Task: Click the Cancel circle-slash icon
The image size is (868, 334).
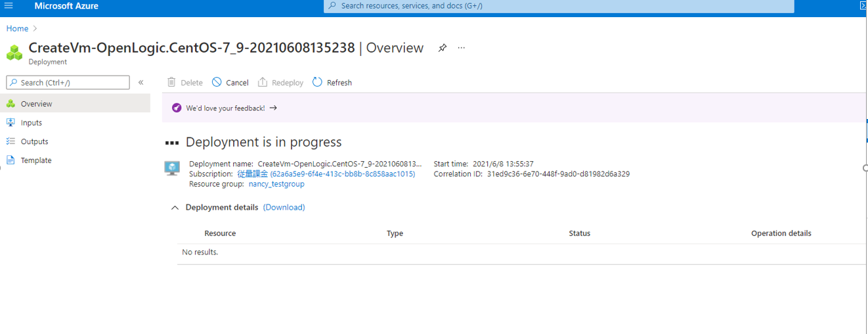Action: pyautogui.click(x=217, y=82)
